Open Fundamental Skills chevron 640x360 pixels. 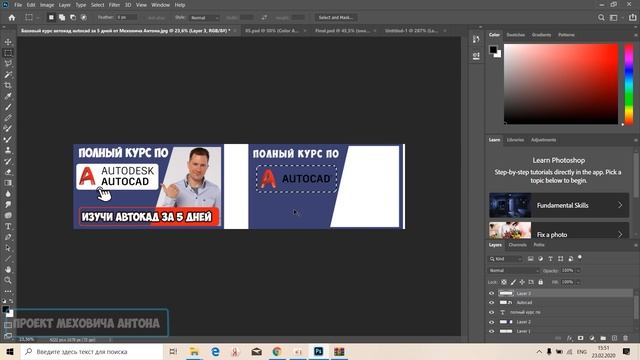[620, 205]
